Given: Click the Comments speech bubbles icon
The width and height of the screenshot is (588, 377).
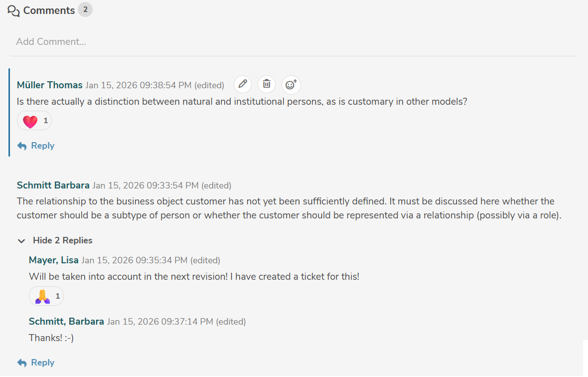Looking at the screenshot, I should point(14,10).
